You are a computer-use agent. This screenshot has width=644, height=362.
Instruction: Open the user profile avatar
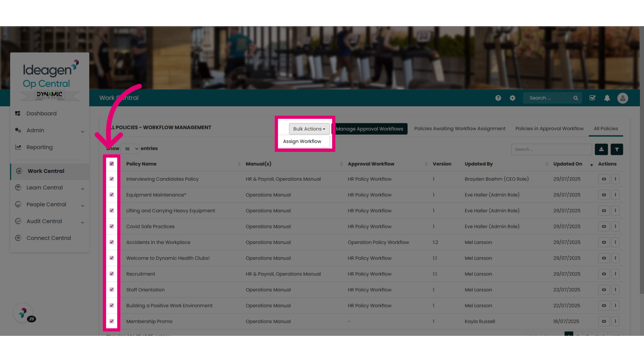click(x=623, y=98)
